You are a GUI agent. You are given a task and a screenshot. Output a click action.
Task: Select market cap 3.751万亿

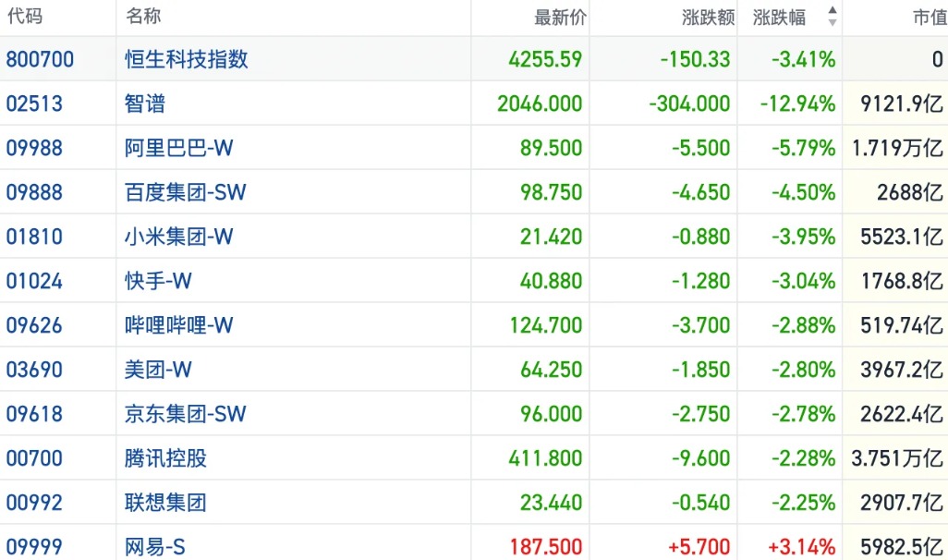pos(898,458)
